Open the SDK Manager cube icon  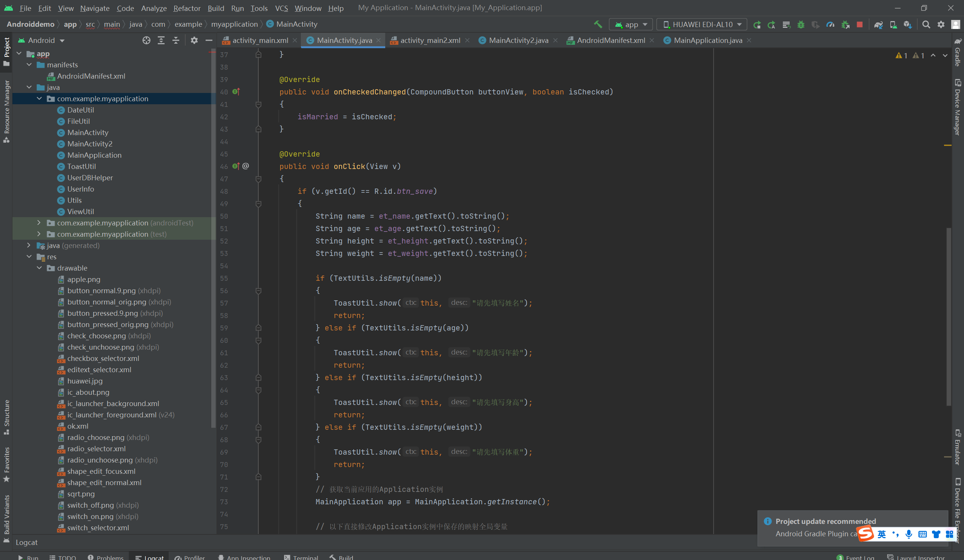[908, 24]
